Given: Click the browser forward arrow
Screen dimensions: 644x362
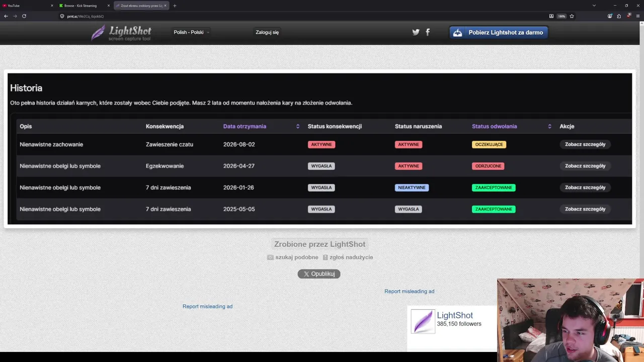Looking at the screenshot, I should point(15,16).
